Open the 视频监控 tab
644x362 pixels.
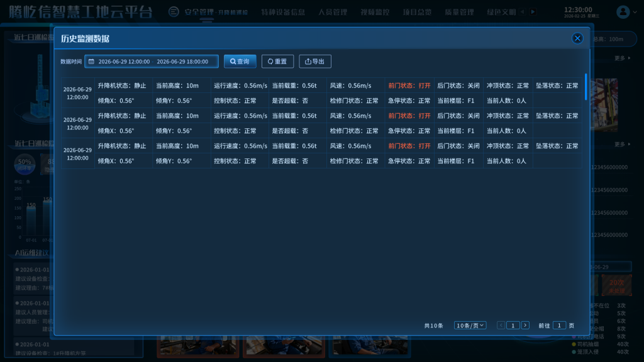[375, 12]
